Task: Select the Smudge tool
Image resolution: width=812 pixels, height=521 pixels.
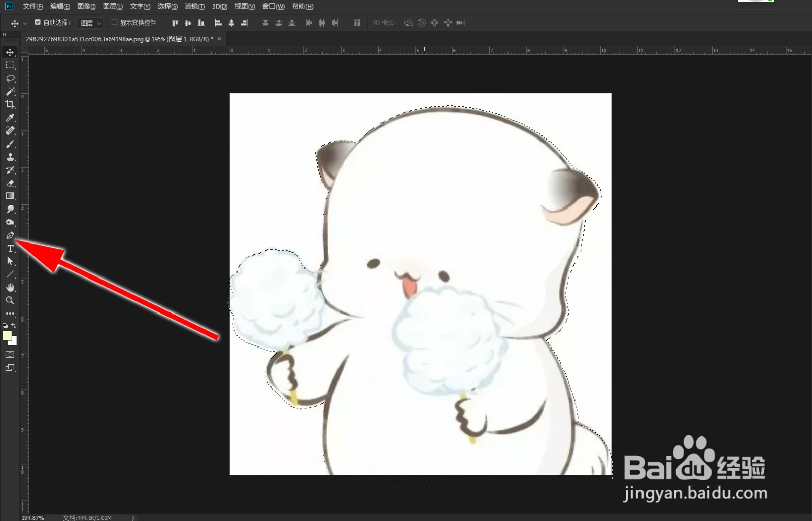Action: tap(10, 209)
